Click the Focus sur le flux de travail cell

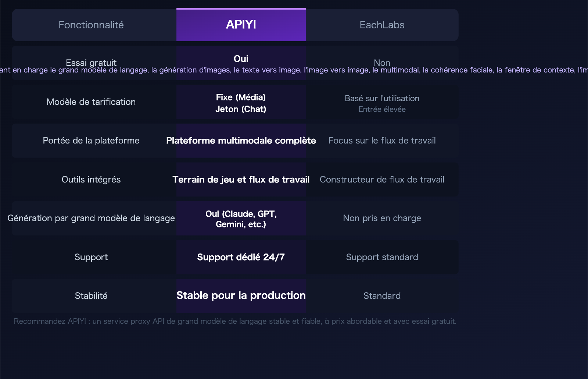(382, 141)
